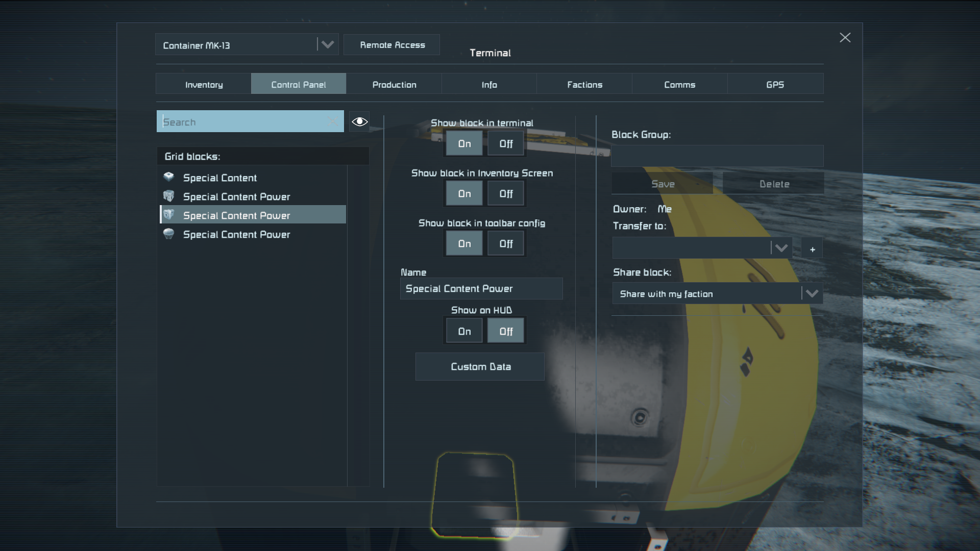Switch to the Inventory tab

pyautogui.click(x=204, y=84)
